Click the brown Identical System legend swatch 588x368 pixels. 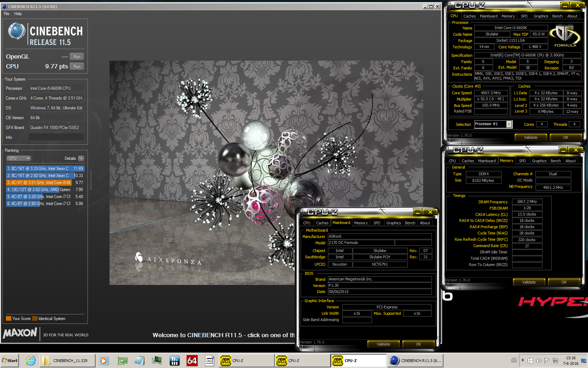[x=35, y=319]
